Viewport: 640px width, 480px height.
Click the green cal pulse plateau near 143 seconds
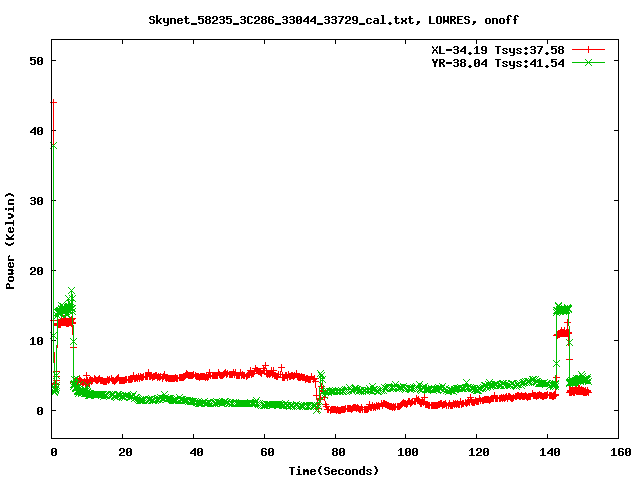(x=562, y=309)
